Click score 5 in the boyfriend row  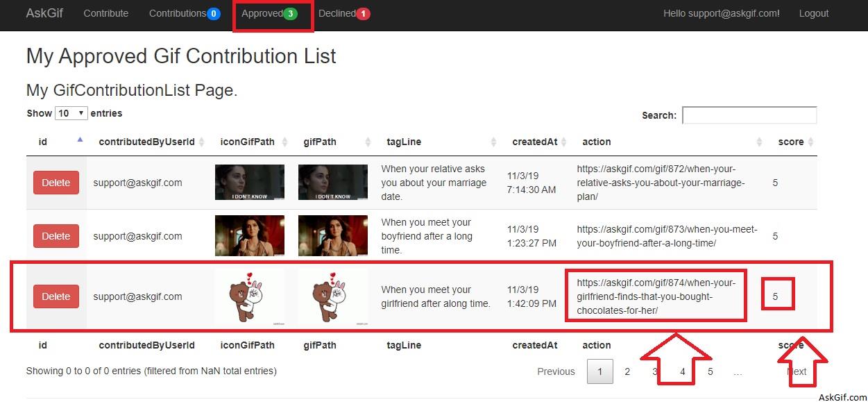point(775,236)
